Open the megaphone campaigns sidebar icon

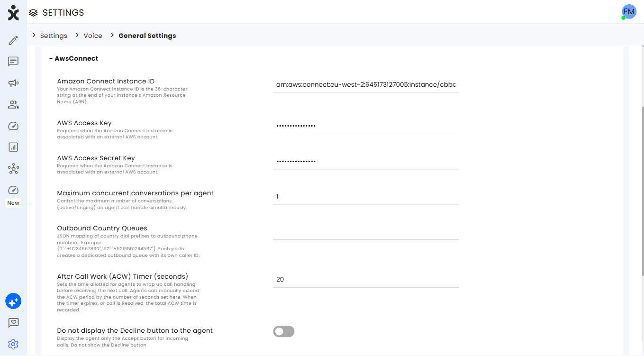13,83
